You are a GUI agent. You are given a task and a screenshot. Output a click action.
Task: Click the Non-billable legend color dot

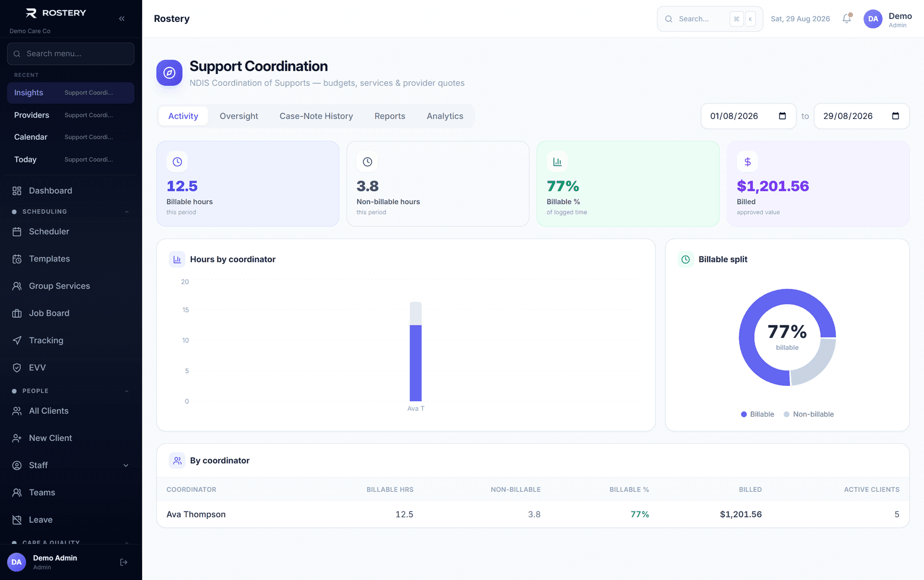point(787,414)
